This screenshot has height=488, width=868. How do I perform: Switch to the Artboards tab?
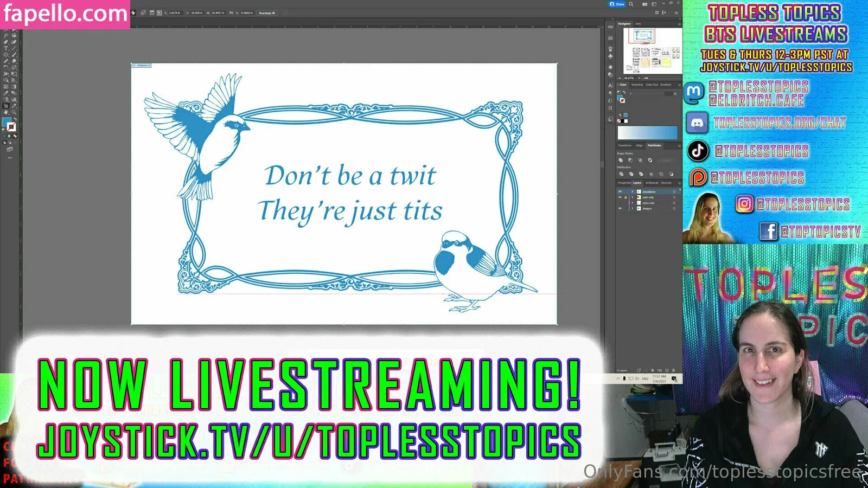click(652, 183)
